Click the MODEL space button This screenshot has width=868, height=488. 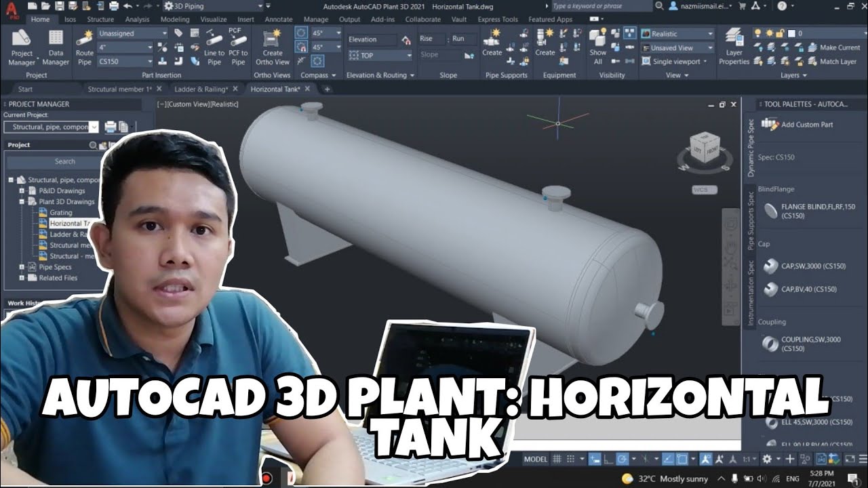(x=535, y=459)
